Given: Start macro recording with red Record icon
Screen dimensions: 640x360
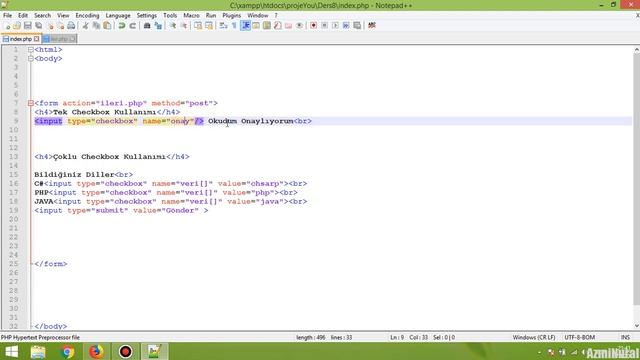Looking at the screenshot, I should tap(313, 26).
